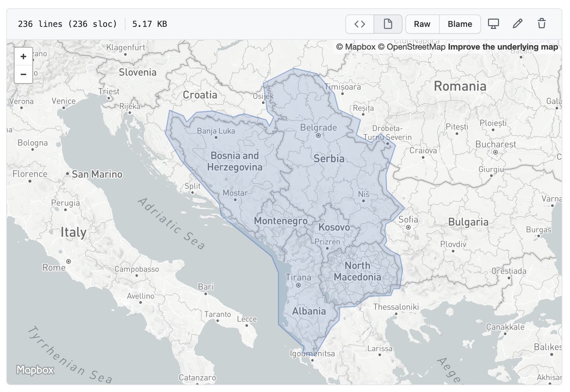Toggle Blame view for this file

point(460,24)
